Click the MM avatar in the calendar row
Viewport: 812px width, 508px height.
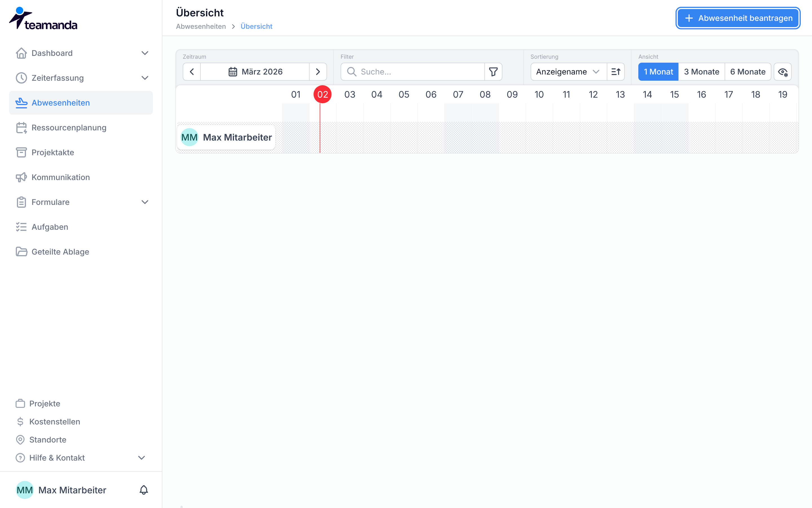point(189,137)
